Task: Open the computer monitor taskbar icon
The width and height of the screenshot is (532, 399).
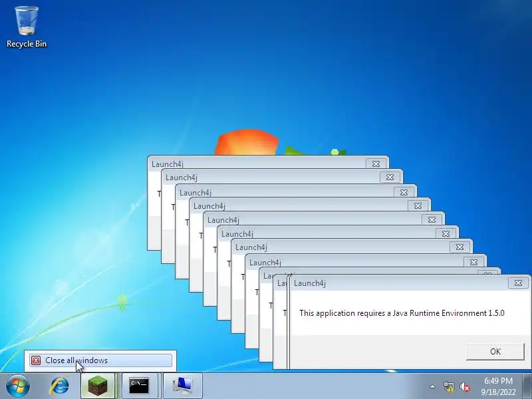Action: (x=183, y=386)
